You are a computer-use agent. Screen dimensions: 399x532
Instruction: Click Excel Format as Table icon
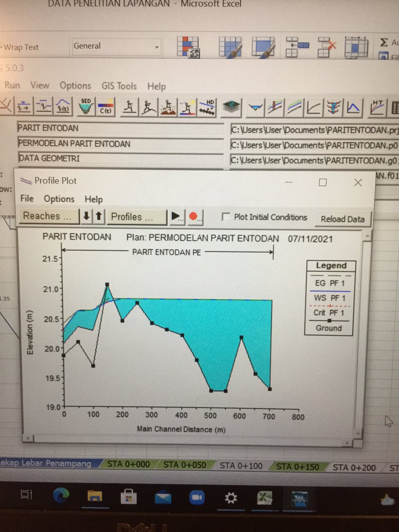pos(230,47)
